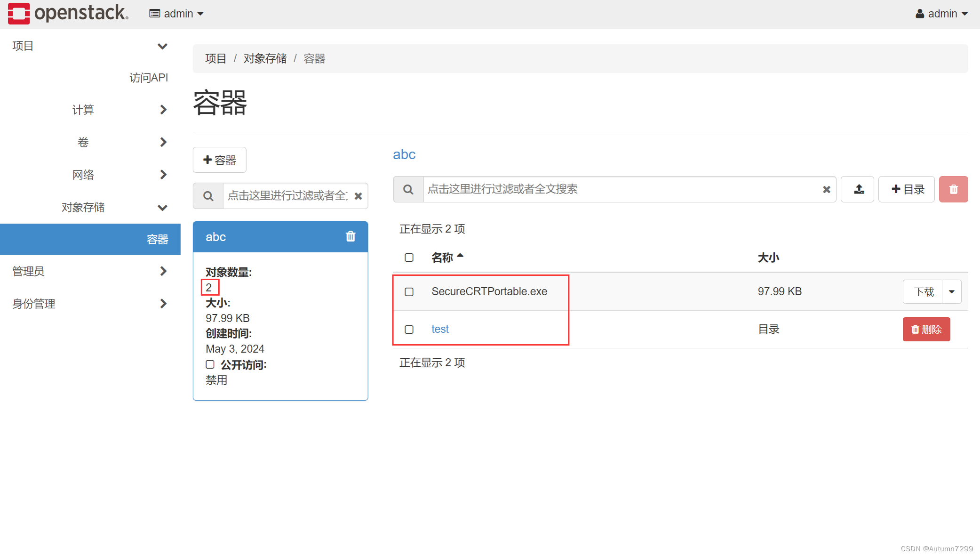Viewport: 980px width, 556px height.
Task: Expand the 计算 sidebar menu
Action: tap(90, 110)
